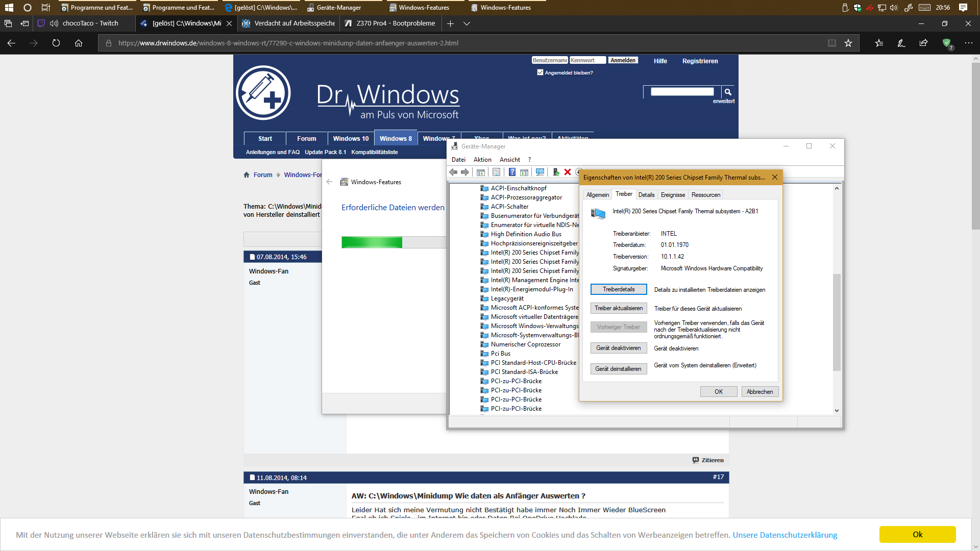The width and height of the screenshot is (980, 551).
Task: Open a new Edge tab
Action: click(x=450, y=23)
